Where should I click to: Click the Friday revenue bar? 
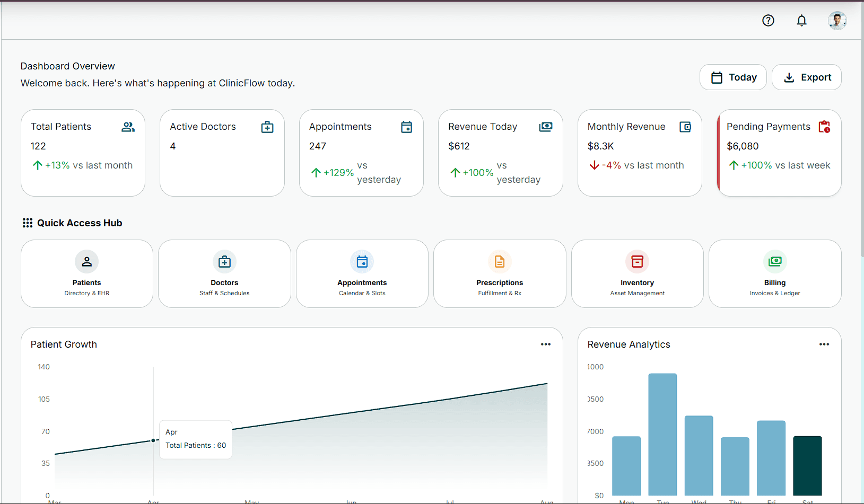771,458
